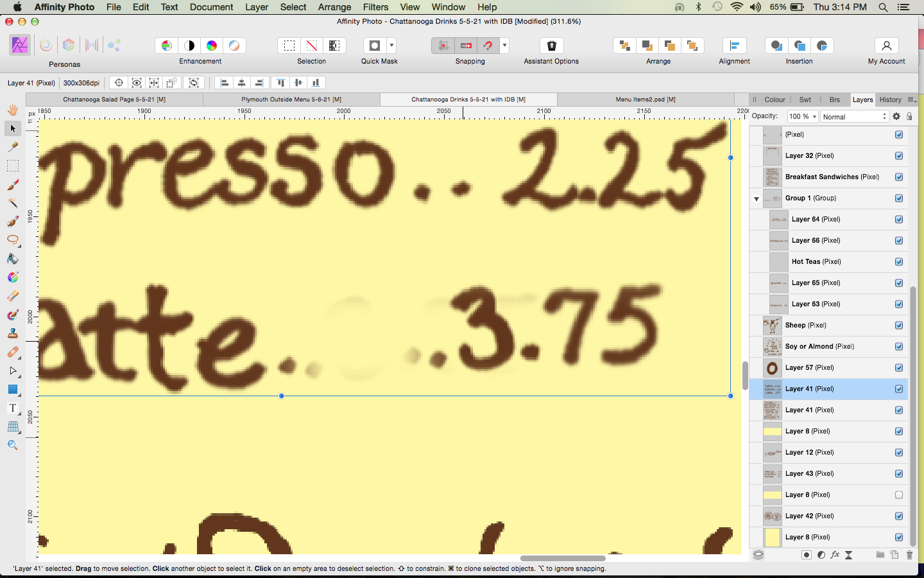Hide Layer 32 via its checkbox

899,155
